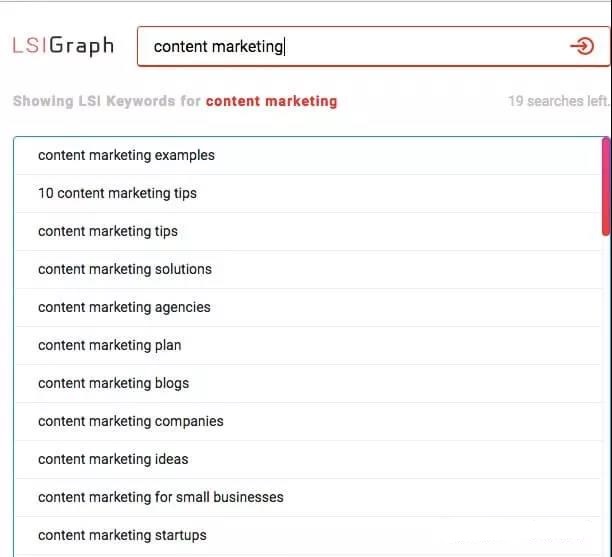The height and width of the screenshot is (557, 612).
Task: Pick "content marketing agencies" result
Action: (124, 307)
